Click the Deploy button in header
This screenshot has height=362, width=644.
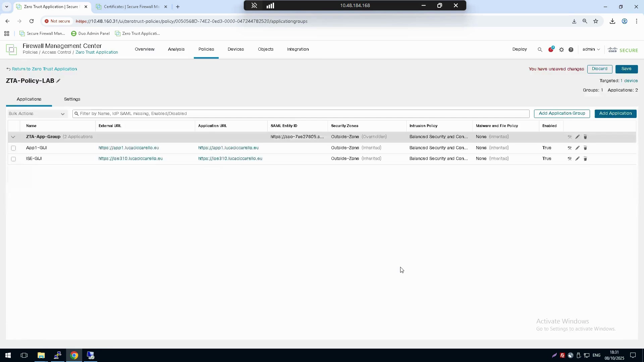tap(520, 49)
